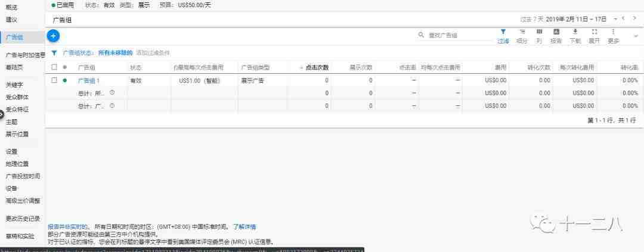
Task: Open the 广告组 1 link
Action: 89,80
